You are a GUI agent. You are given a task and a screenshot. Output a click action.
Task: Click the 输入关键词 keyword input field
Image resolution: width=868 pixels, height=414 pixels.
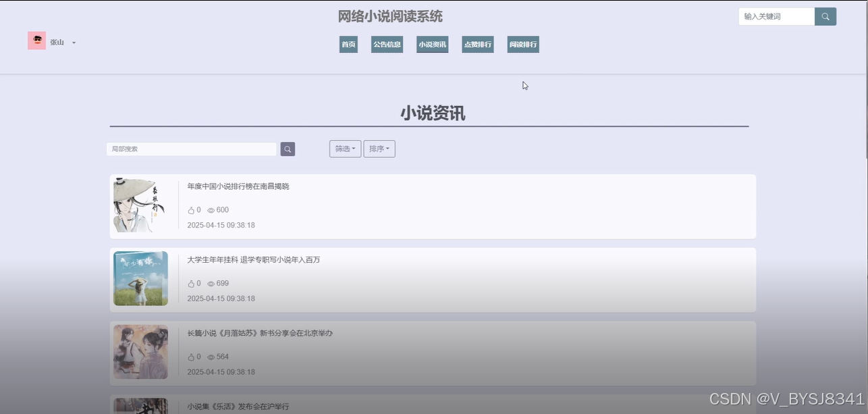point(776,16)
